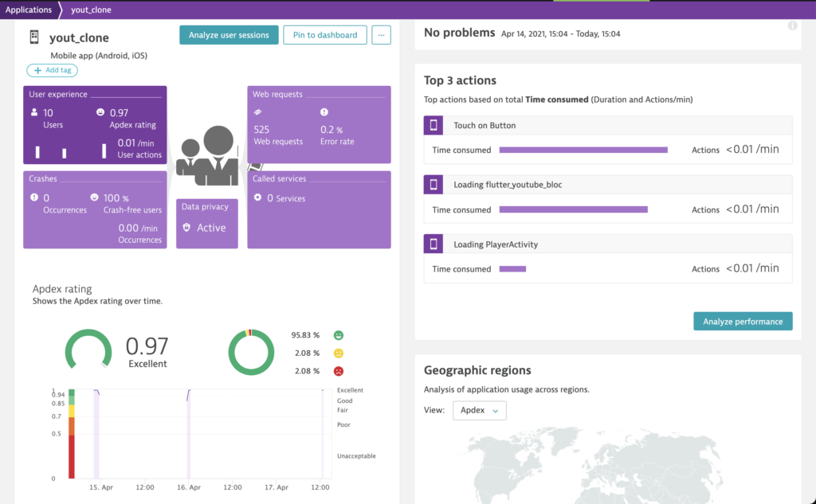Open the more options ellipsis menu
The image size is (816, 504).
pos(382,35)
